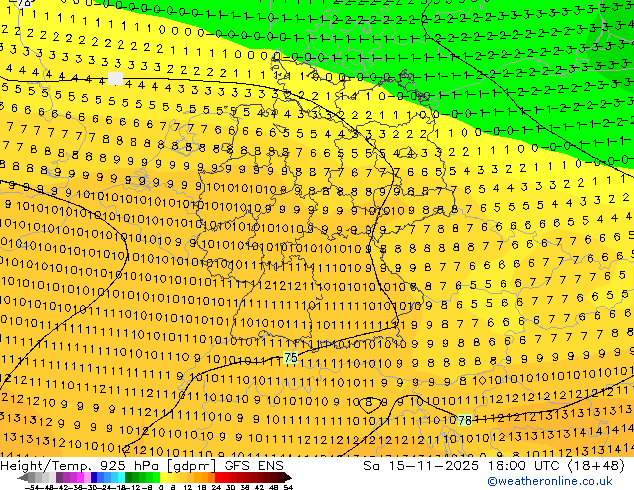Viewport: 634px width, 490px height.
Task: Click the 24 label on the color scale
Action: point(216,487)
